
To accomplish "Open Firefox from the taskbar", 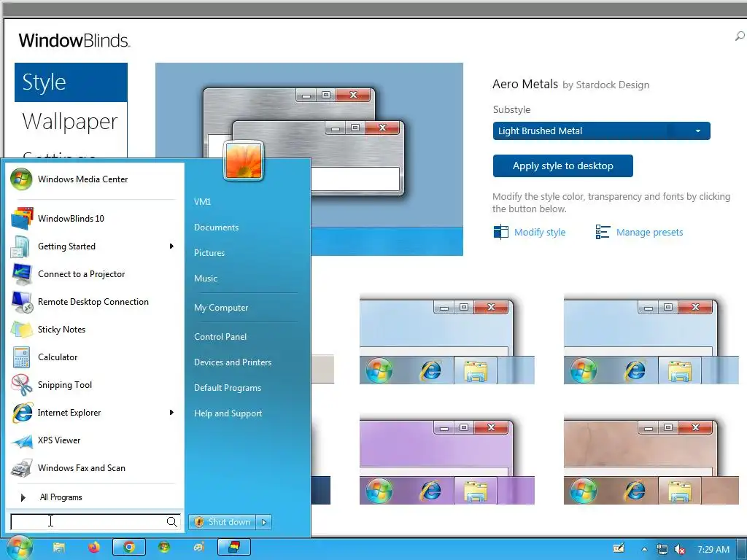I will coord(94,548).
